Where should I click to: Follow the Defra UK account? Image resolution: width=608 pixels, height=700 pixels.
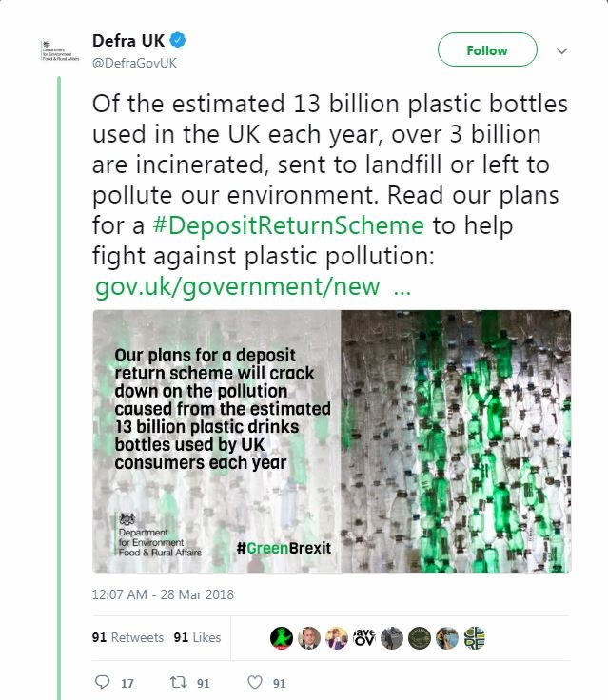(x=486, y=50)
